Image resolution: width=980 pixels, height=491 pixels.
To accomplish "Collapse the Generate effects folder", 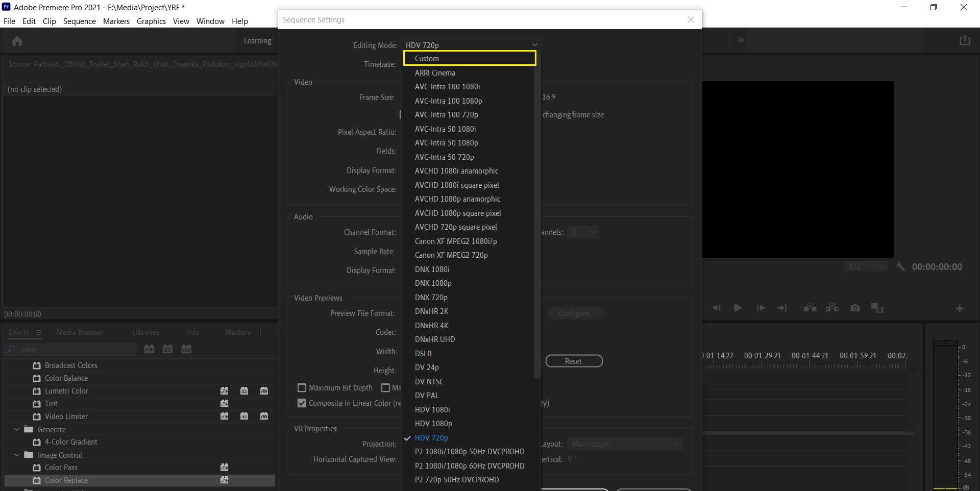I will [17, 429].
